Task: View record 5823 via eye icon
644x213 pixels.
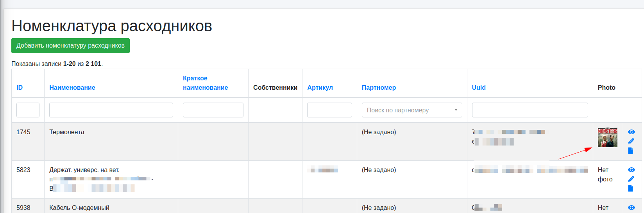Action: click(x=631, y=170)
